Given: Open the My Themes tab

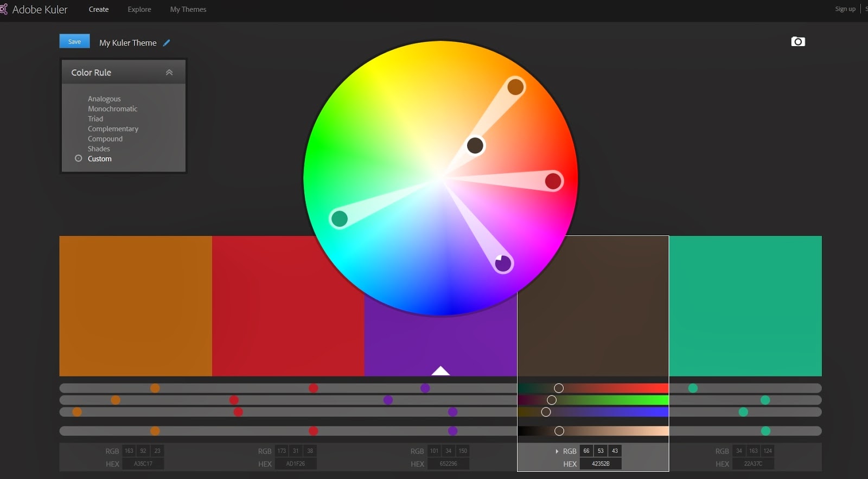Looking at the screenshot, I should click(x=188, y=9).
